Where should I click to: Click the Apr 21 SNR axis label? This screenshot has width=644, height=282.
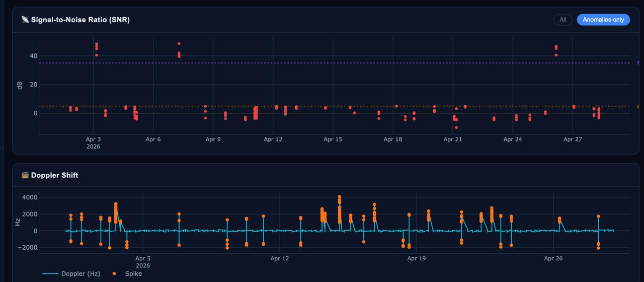pyautogui.click(x=453, y=139)
